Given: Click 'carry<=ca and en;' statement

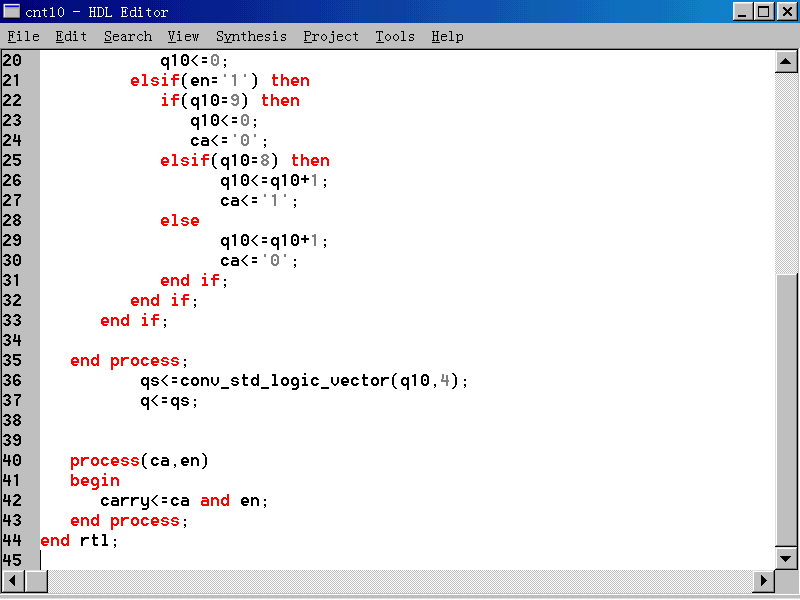Looking at the screenshot, I should point(184,501).
